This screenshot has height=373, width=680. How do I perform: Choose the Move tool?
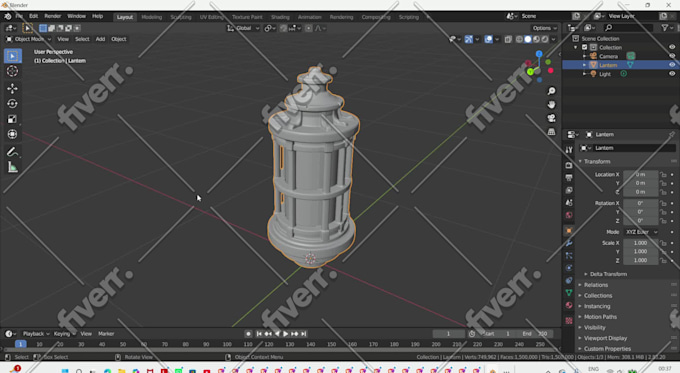click(x=13, y=88)
